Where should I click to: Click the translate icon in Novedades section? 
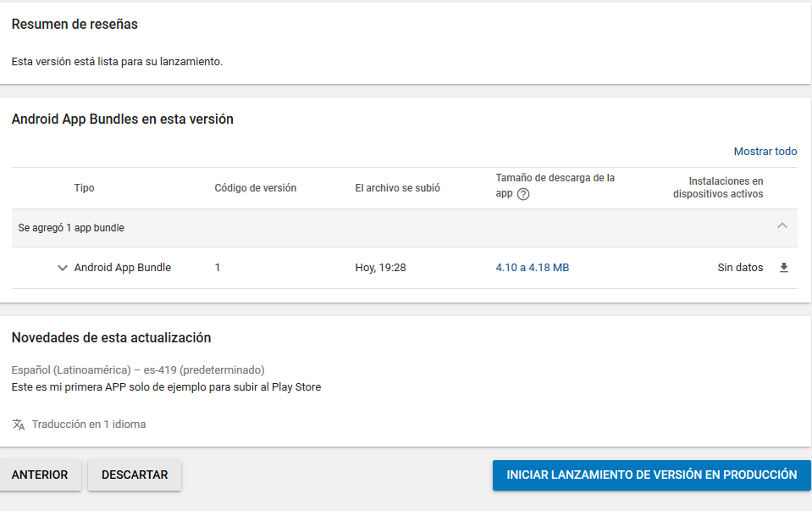pos(19,424)
